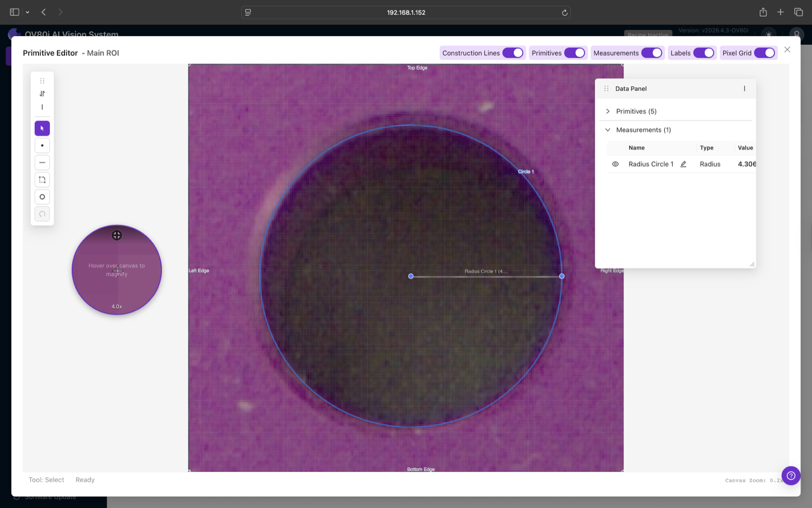
Task: Open the browser Share menu
Action: (763, 12)
